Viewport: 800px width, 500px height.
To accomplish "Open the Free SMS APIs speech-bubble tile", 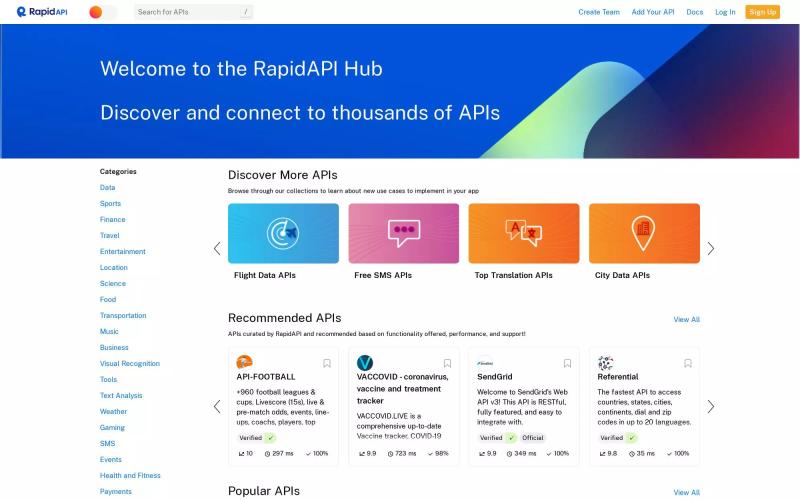I will (x=404, y=233).
